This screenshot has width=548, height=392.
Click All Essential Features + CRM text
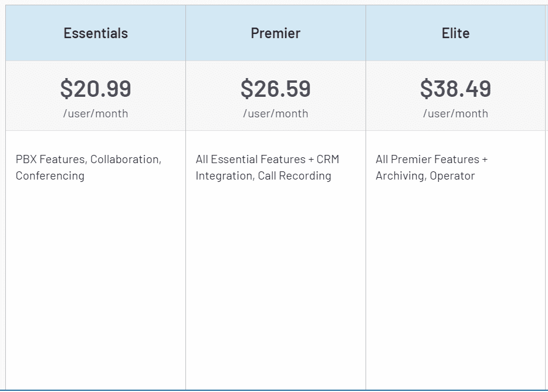pyautogui.click(x=268, y=160)
